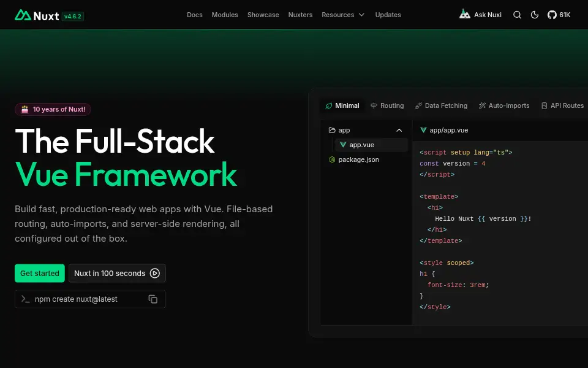Switch to the Auto-Imports tab

point(504,106)
